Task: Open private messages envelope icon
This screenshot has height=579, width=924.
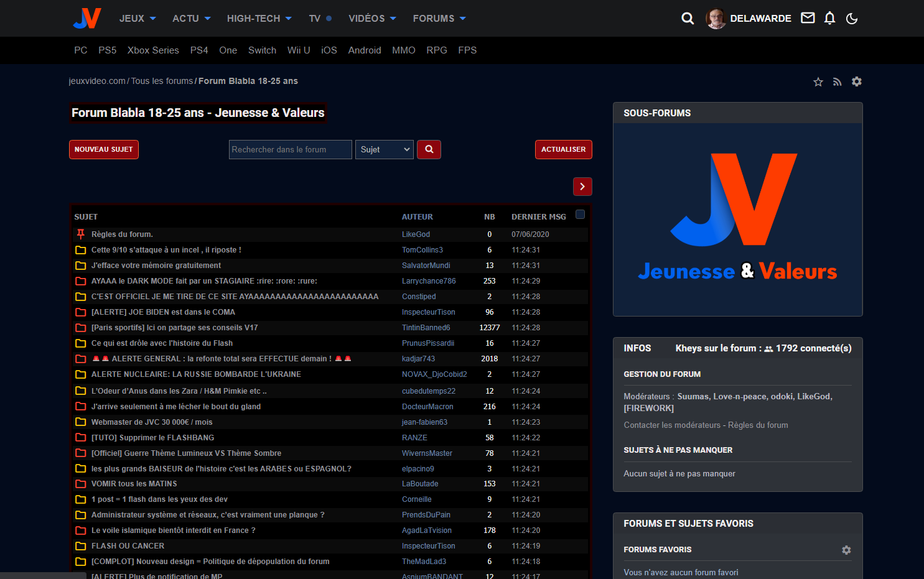Action: 808,18
